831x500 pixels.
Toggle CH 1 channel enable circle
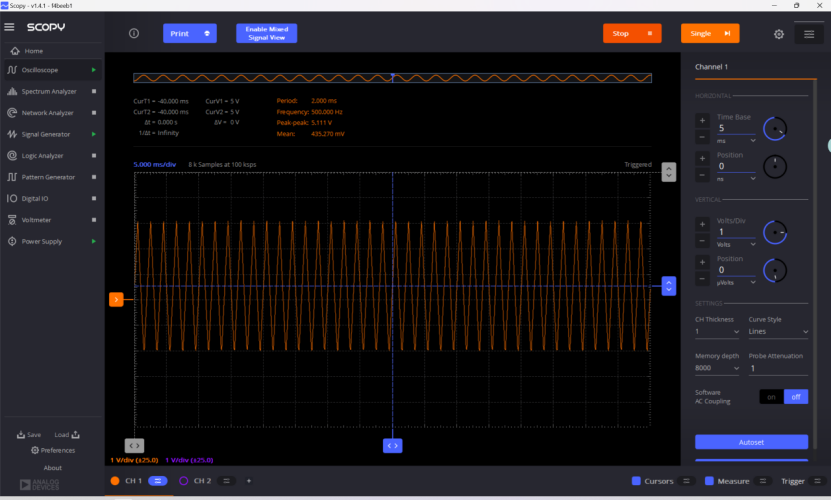pos(115,481)
